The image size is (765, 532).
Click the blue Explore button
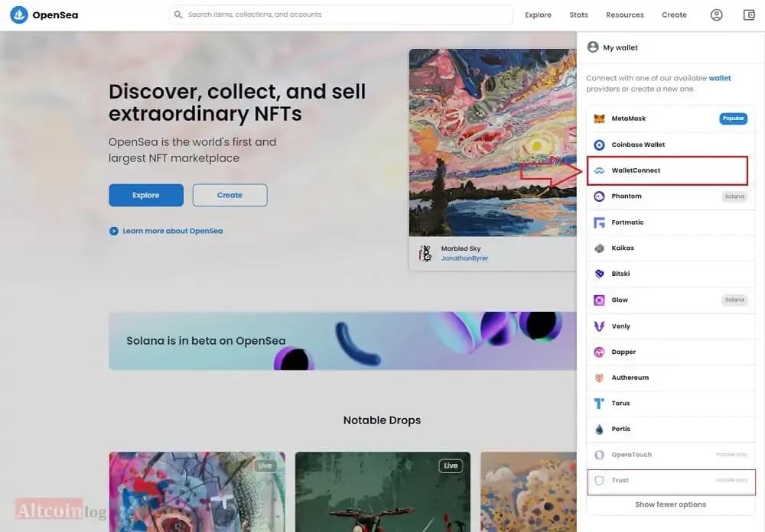pos(146,195)
